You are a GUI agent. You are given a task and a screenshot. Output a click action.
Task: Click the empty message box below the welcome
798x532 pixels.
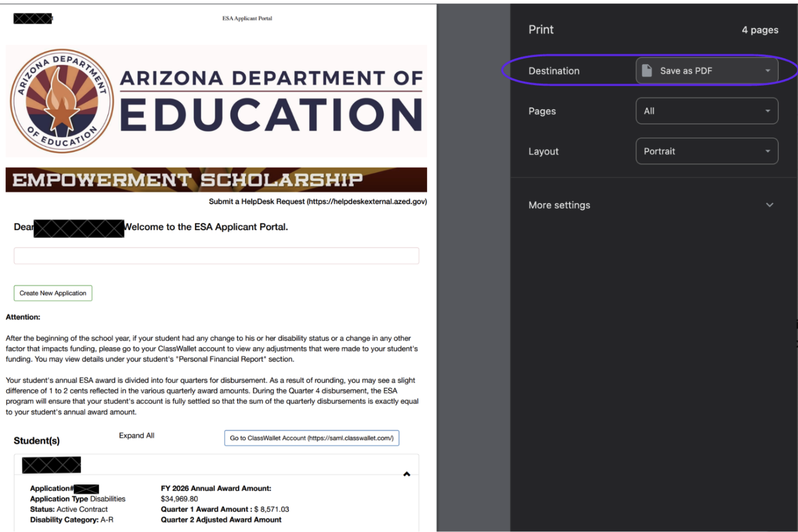click(x=216, y=256)
